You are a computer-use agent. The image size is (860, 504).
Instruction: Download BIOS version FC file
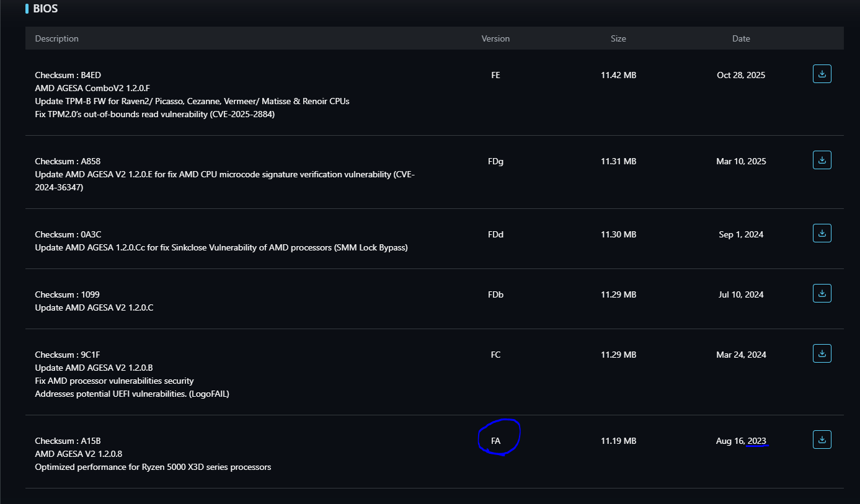(x=822, y=353)
